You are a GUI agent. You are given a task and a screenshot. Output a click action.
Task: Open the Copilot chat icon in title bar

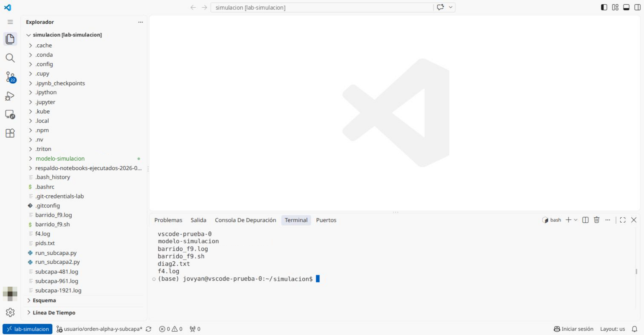(440, 7)
